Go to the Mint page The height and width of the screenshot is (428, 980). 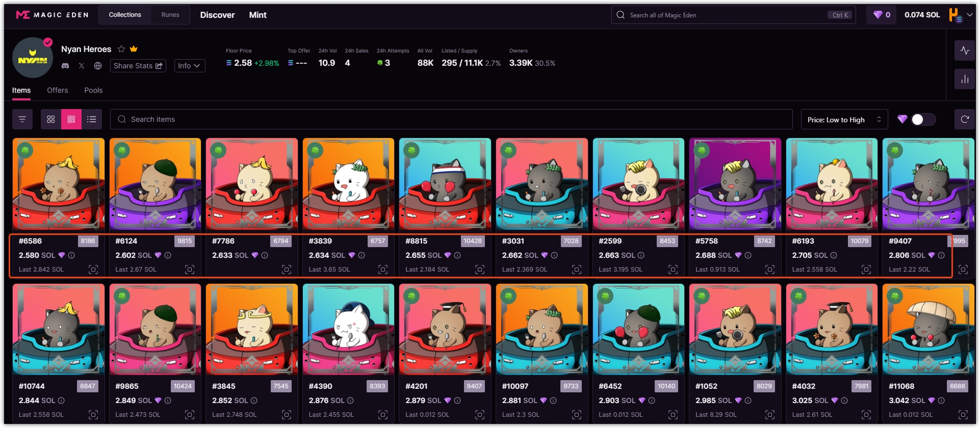click(x=257, y=15)
